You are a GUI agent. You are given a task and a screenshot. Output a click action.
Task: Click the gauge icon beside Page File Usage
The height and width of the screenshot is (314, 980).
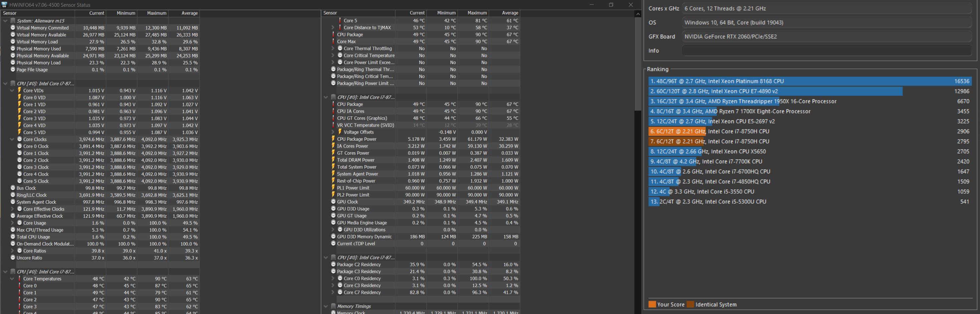[13, 70]
